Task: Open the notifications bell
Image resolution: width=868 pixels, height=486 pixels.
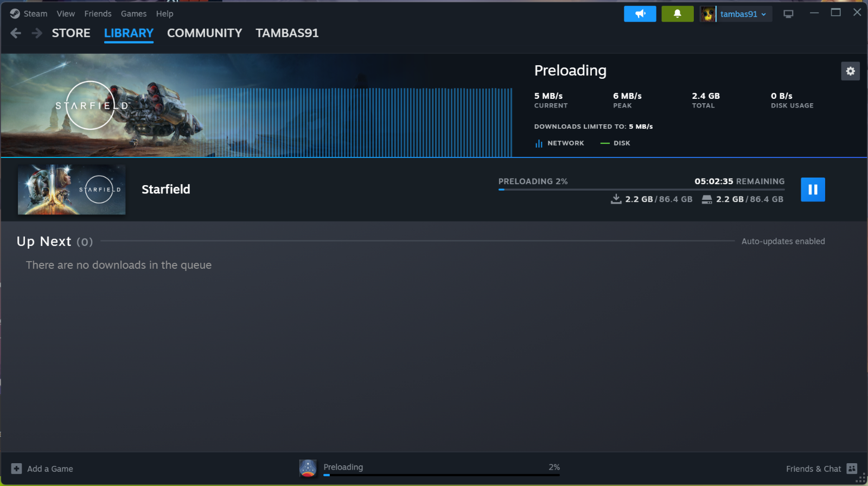Action: click(x=677, y=14)
